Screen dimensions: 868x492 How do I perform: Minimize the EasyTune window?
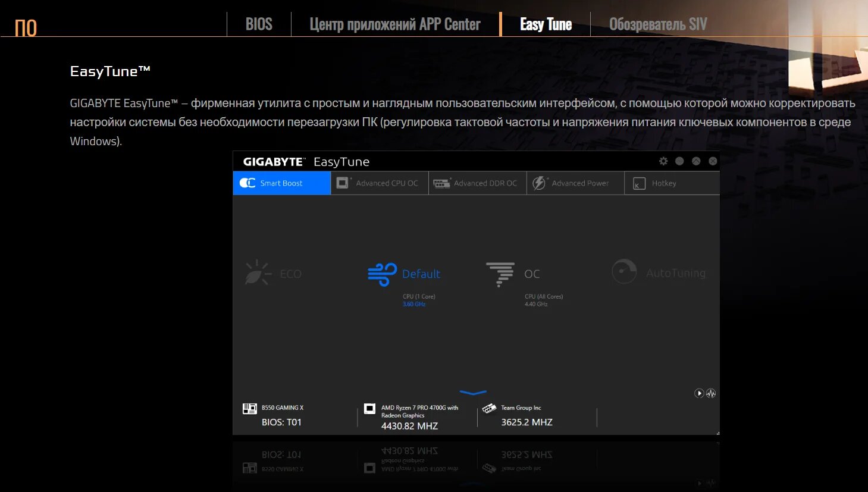679,161
